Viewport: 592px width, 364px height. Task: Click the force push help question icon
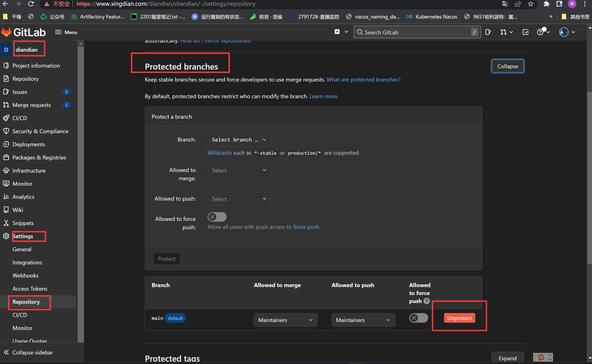point(426,301)
